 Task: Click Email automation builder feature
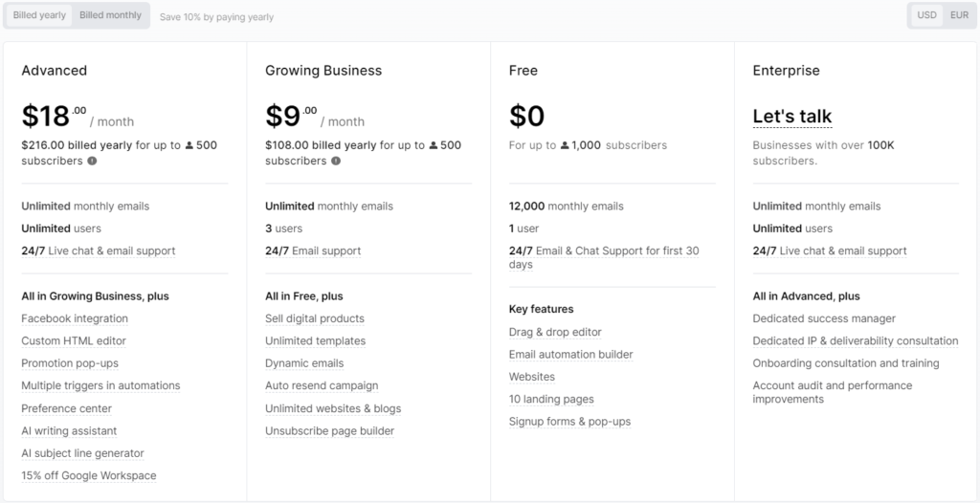(570, 355)
